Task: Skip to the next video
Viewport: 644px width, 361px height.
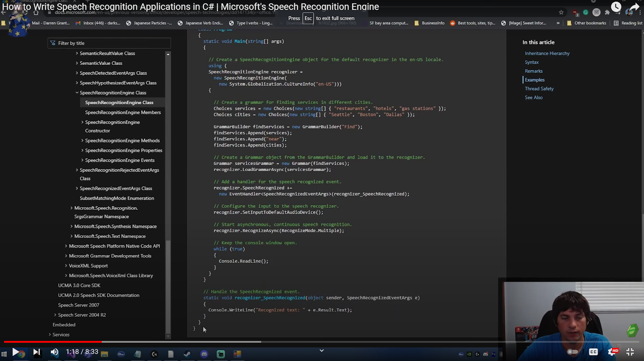Action: pyautogui.click(x=36, y=352)
